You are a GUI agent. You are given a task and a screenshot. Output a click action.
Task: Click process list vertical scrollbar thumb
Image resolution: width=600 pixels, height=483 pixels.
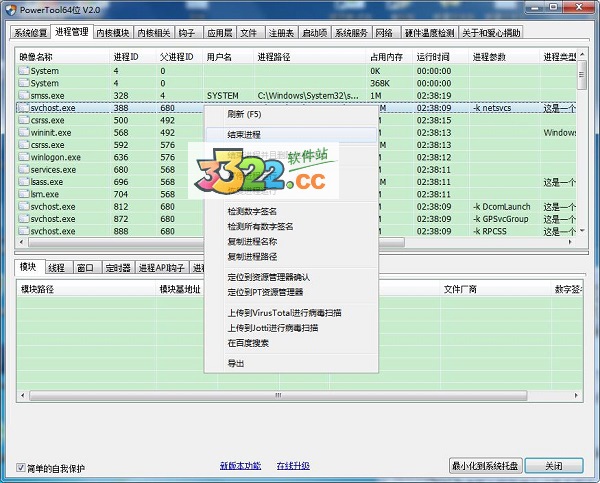click(581, 75)
